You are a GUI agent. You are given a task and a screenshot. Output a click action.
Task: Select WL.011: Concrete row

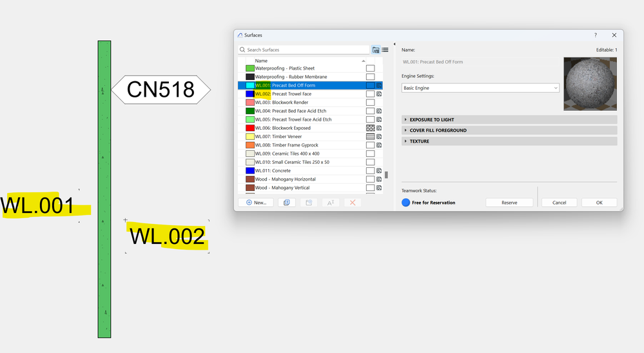point(310,170)
